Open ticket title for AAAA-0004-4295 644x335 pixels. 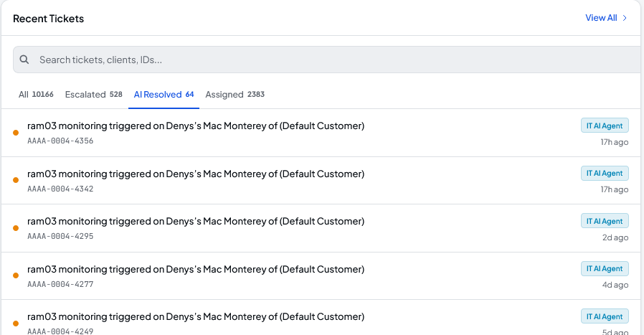[x=196, y=221]
